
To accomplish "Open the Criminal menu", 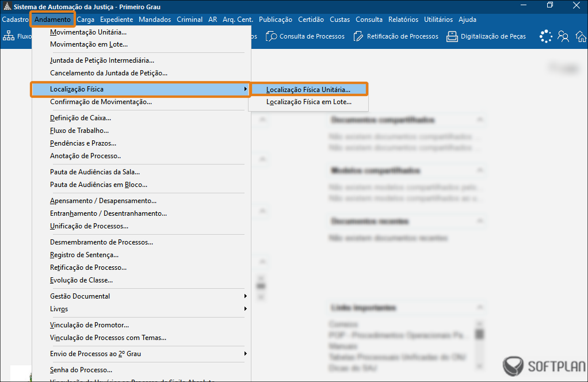I will [190, 20].
